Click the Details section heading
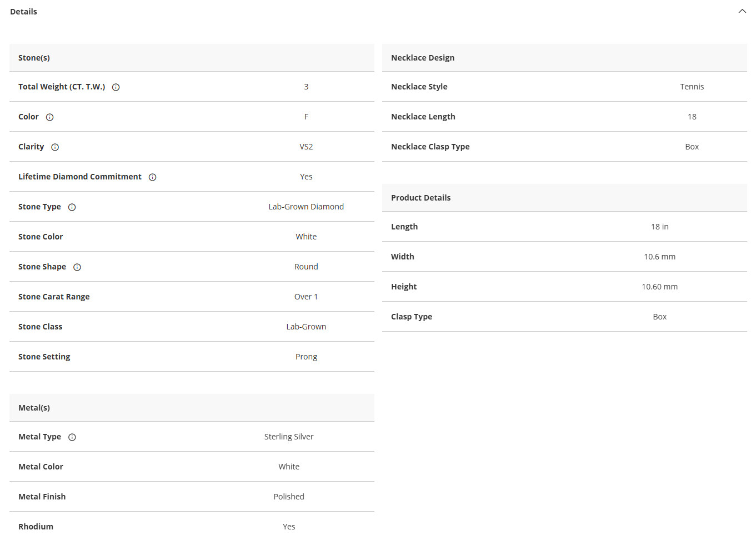Viewport: 756px width, 540px height. (23, 12)
